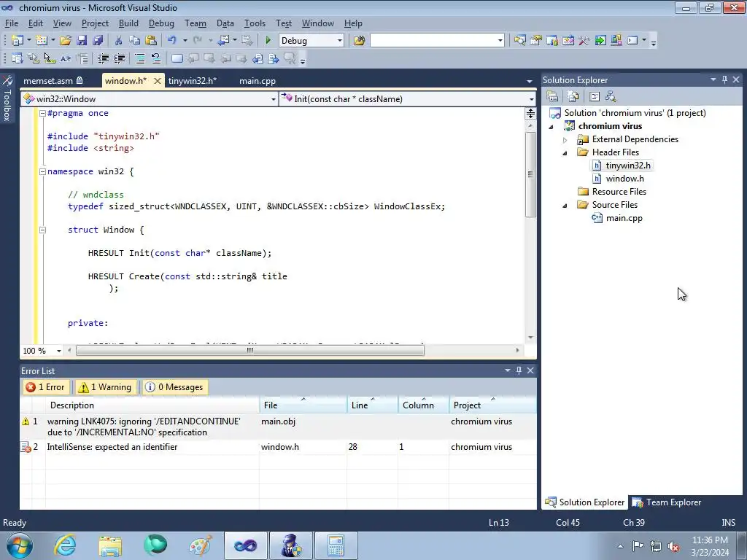Select the IntelliSense expected an identifier error row
This screenshot has height=560, width=747.
[278, 447]
